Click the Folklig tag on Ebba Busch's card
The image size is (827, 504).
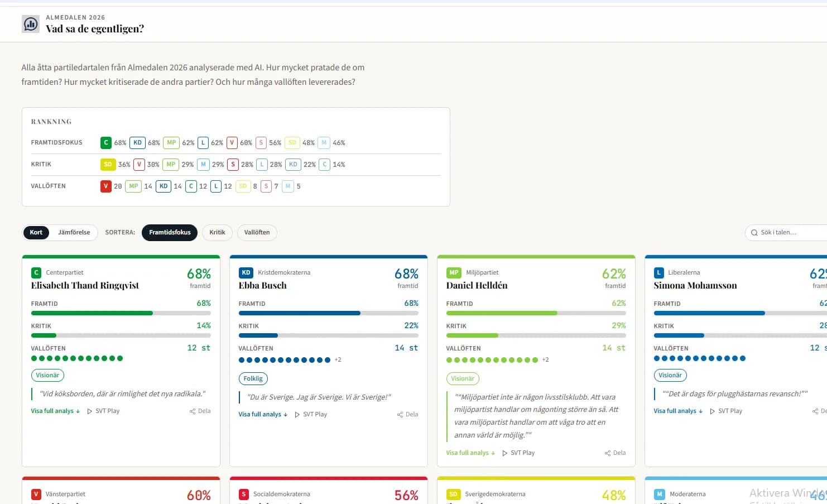click(x=253, y=379)
